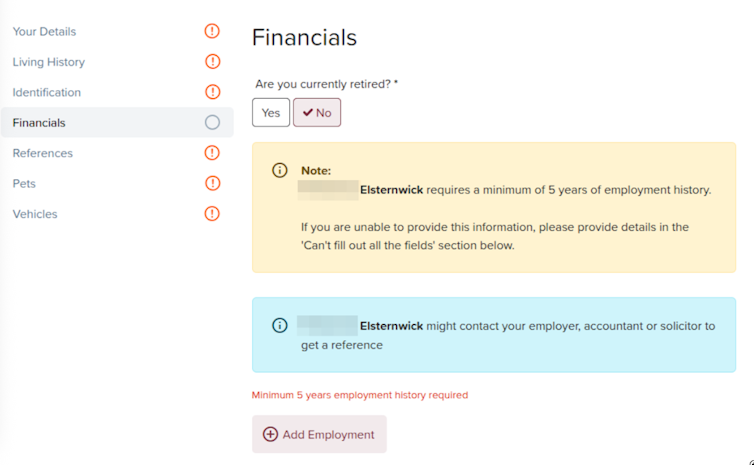
Task: Click alert icon next to Pets
Action: (x=212, y=183)
